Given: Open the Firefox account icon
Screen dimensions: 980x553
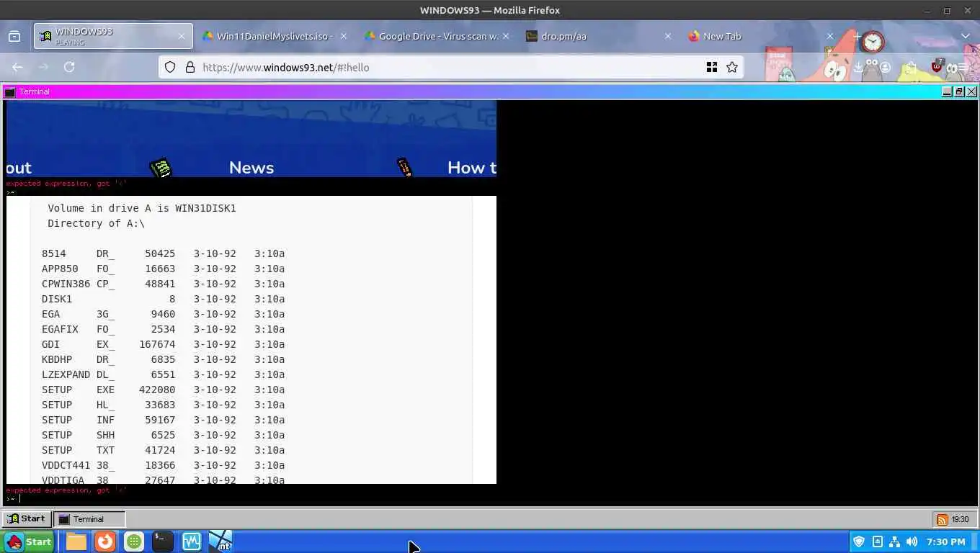Looking at the screenshot, I should [x=885, y=67].
